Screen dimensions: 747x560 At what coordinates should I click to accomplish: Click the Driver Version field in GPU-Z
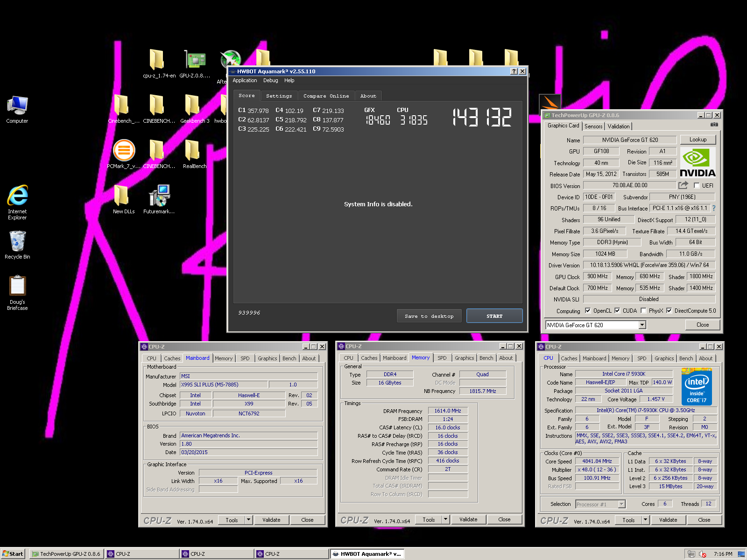(649, 265)
